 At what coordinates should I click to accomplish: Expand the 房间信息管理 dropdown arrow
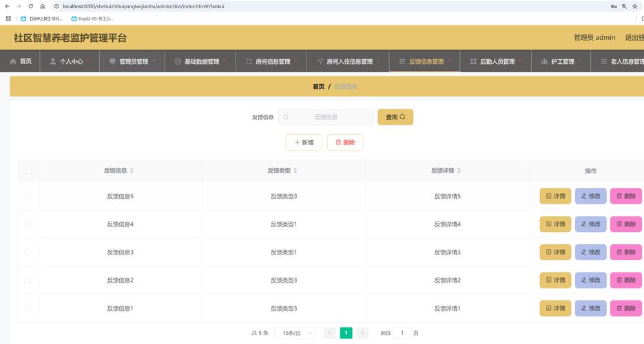point(297,61)
